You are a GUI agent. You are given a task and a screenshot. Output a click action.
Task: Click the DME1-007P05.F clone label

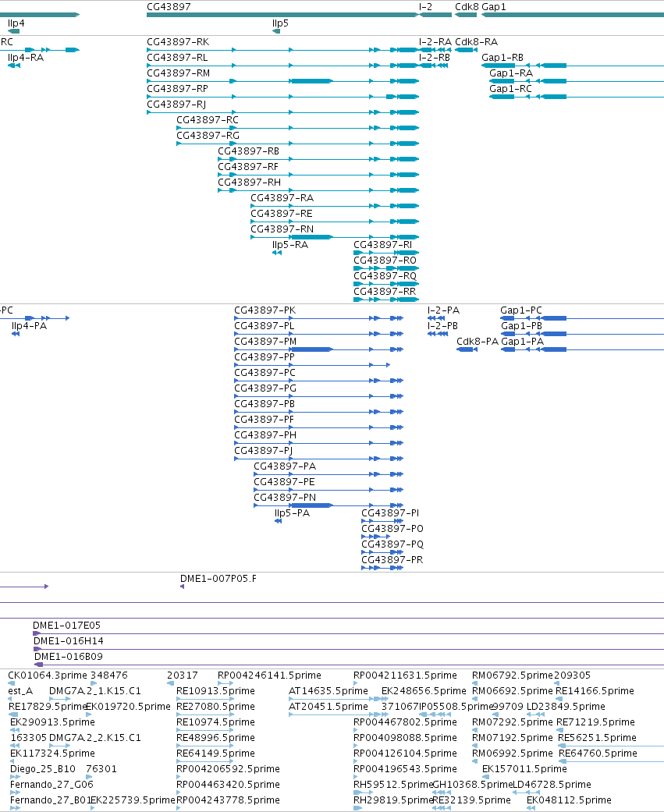[x=218, y=579]
